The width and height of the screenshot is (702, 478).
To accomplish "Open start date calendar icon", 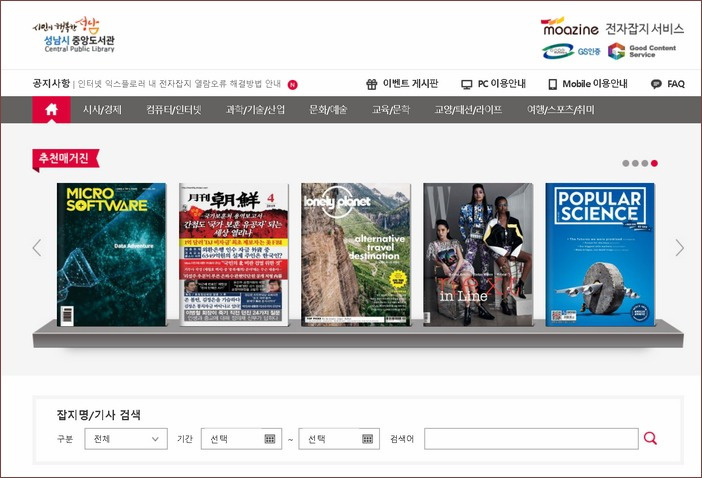I will [x=270, y=439].
